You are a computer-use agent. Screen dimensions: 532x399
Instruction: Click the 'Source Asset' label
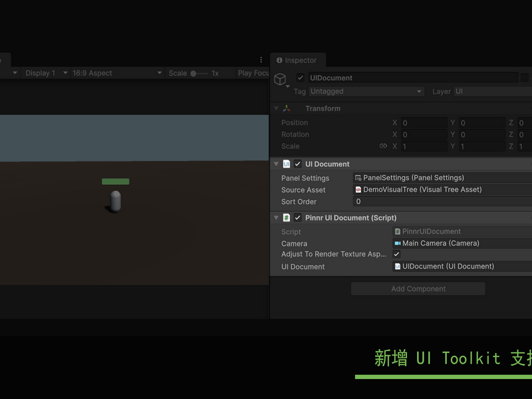[x=303, y=190]
